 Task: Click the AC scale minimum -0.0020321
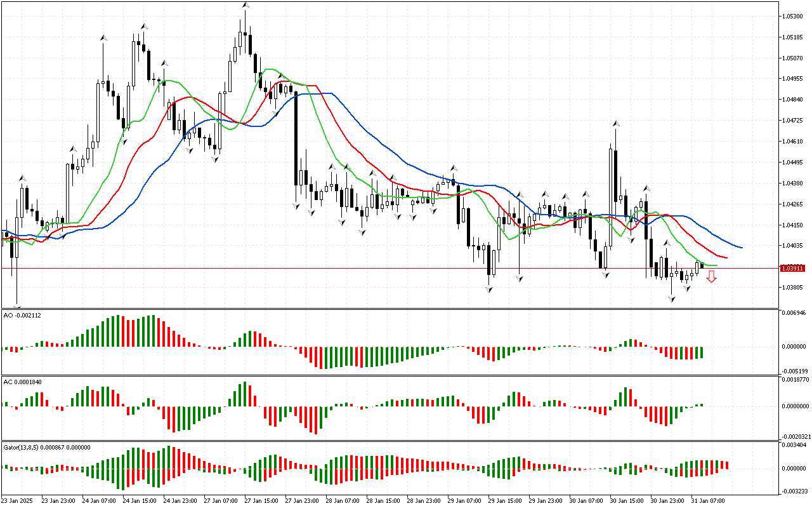click(x=796, y=437)
